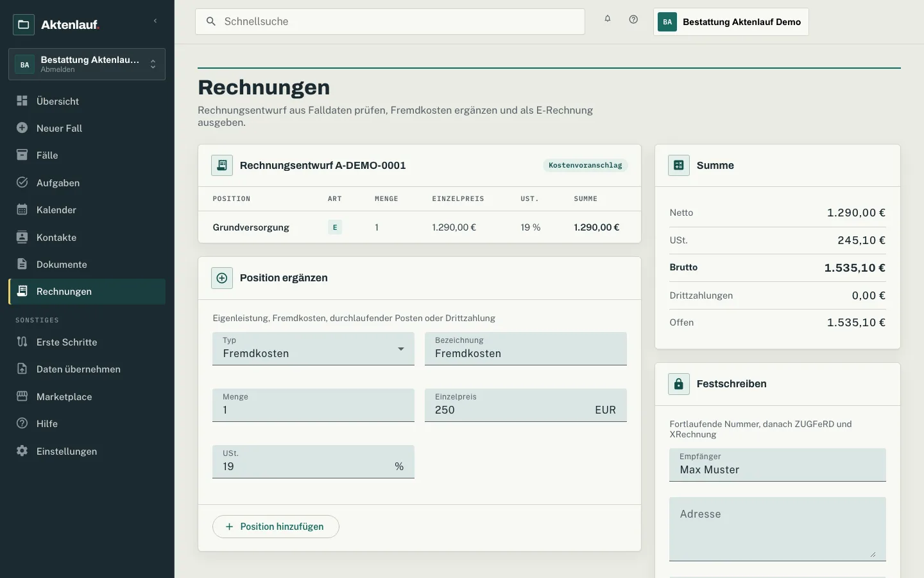This screenshot has height=578, width=924.
Task: Select Kontakte in the navigation
Action: tap(87, 237)
